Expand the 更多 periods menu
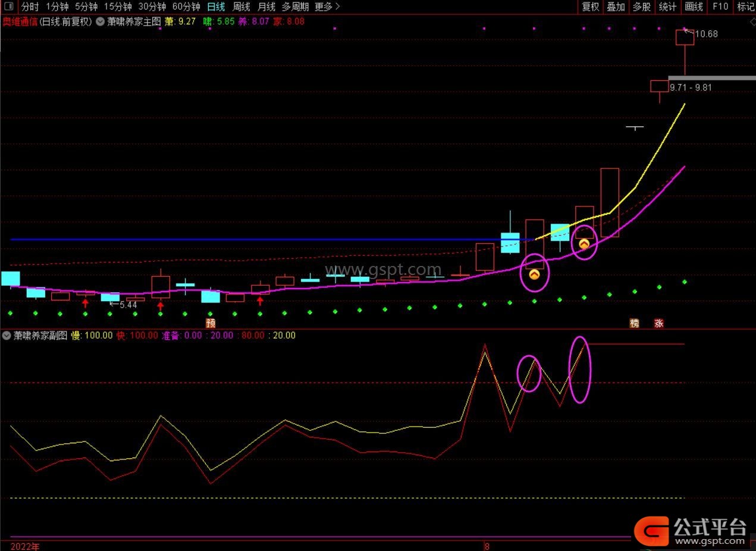756x551 pixels. [328, 7]
